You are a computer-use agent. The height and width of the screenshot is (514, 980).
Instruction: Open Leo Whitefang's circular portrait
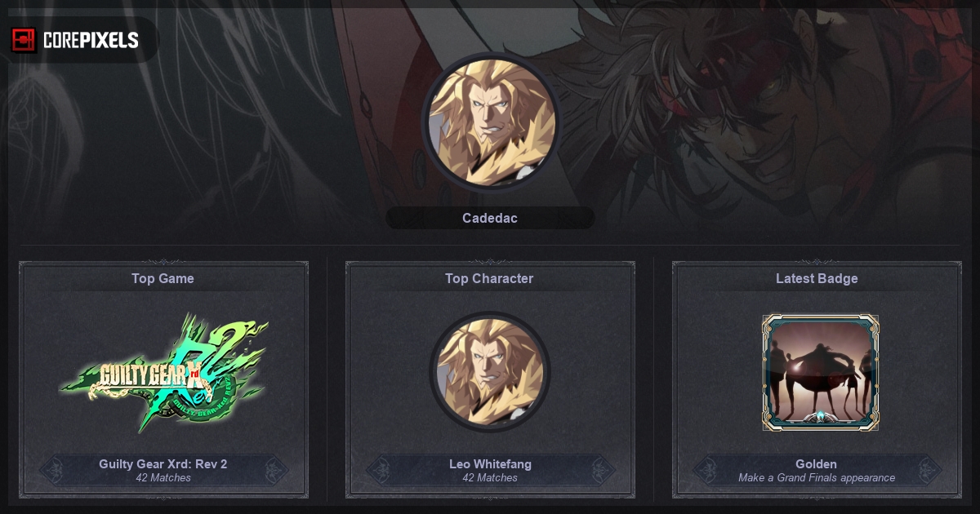point(490,372)
